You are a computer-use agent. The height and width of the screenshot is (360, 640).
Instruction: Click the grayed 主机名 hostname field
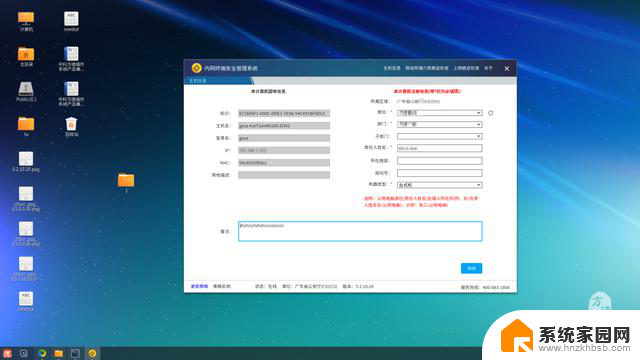click(x=284, y=126)
